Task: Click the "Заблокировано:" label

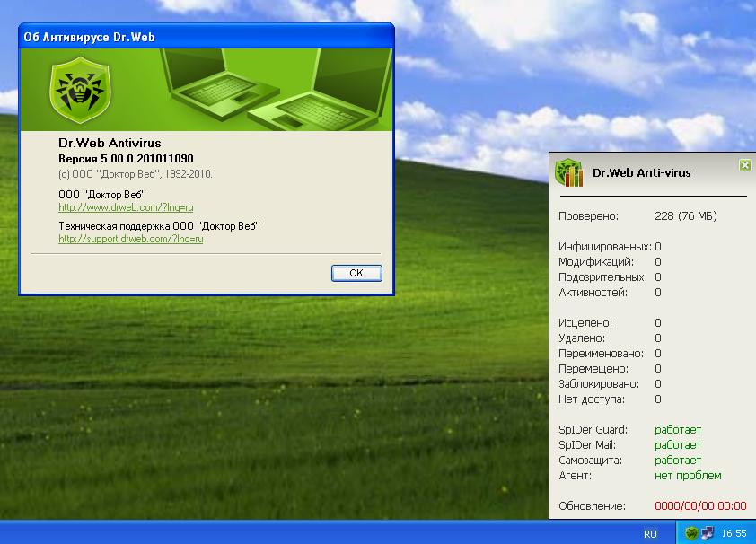Action: coord(599,384)
